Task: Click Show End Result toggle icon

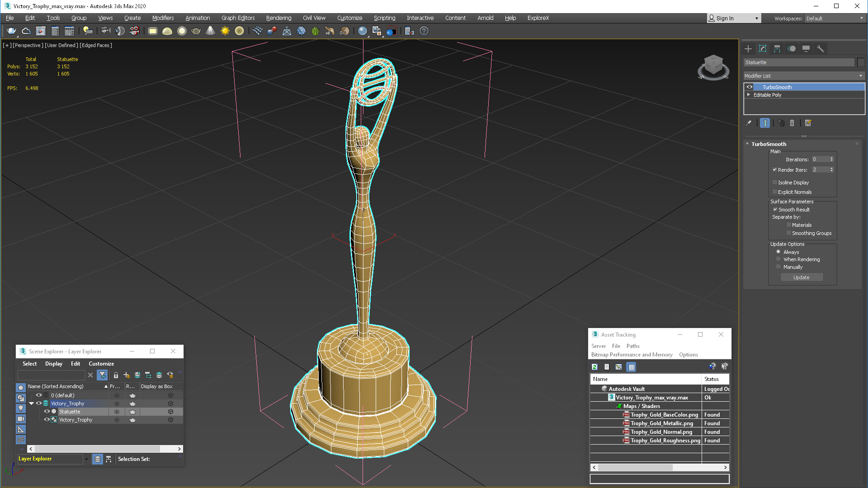Action: pos(765,123)
